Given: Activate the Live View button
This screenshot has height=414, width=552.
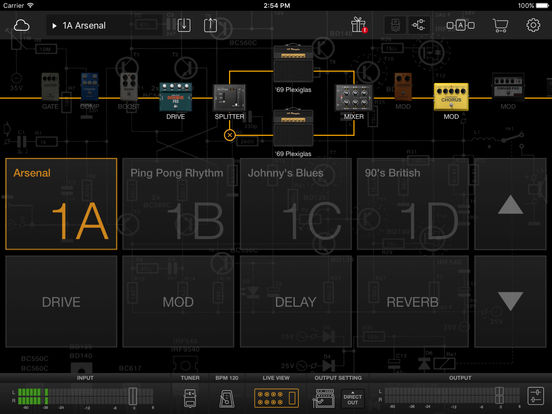Looking at the screenshot, I should coord(276,398).
